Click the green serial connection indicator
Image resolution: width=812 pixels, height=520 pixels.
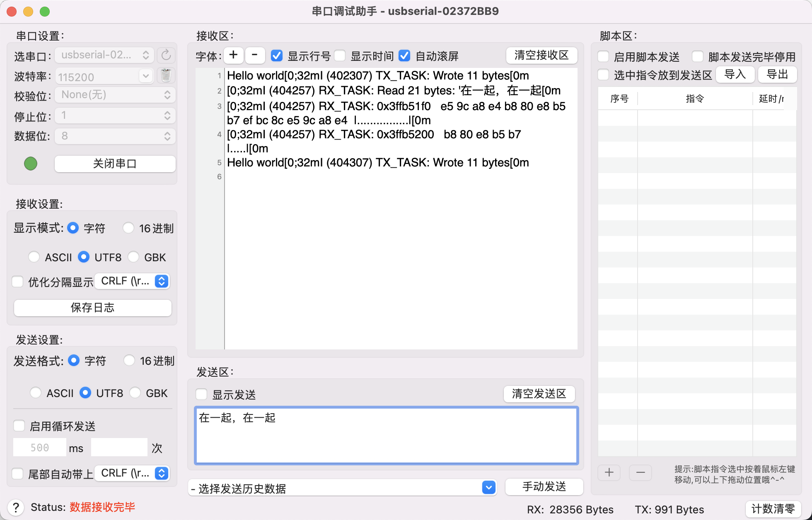tap(30, 164)
